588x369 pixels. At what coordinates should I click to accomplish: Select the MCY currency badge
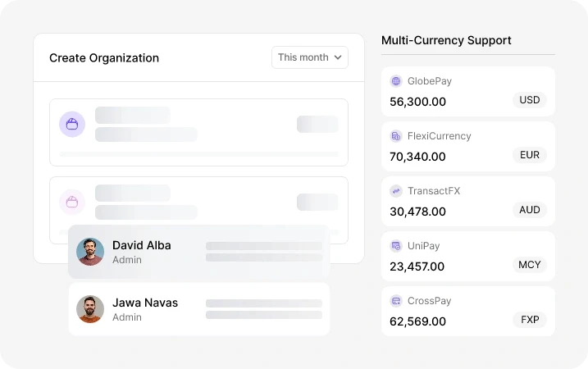(530, 265)
